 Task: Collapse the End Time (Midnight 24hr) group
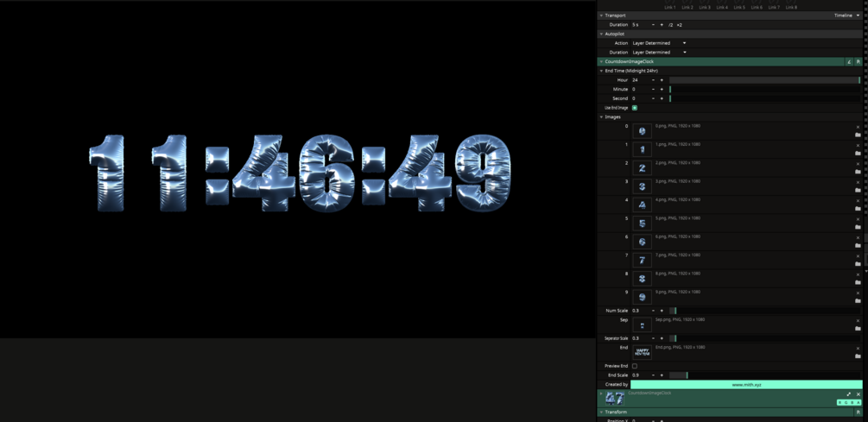coord(602,71)
